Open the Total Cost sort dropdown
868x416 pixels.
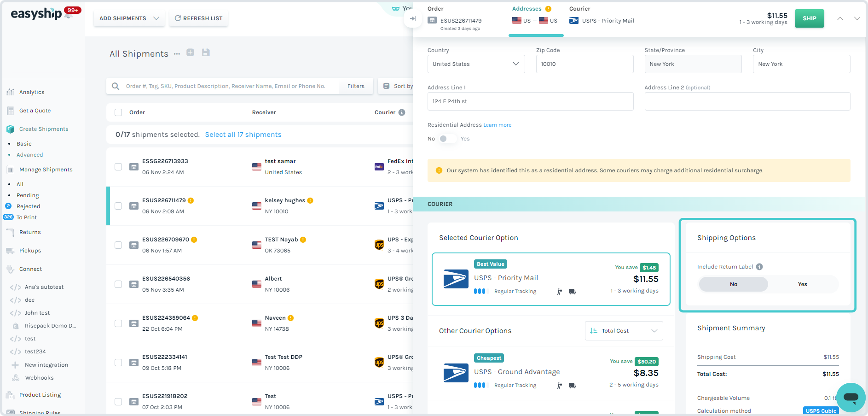[x=624, y=331]
